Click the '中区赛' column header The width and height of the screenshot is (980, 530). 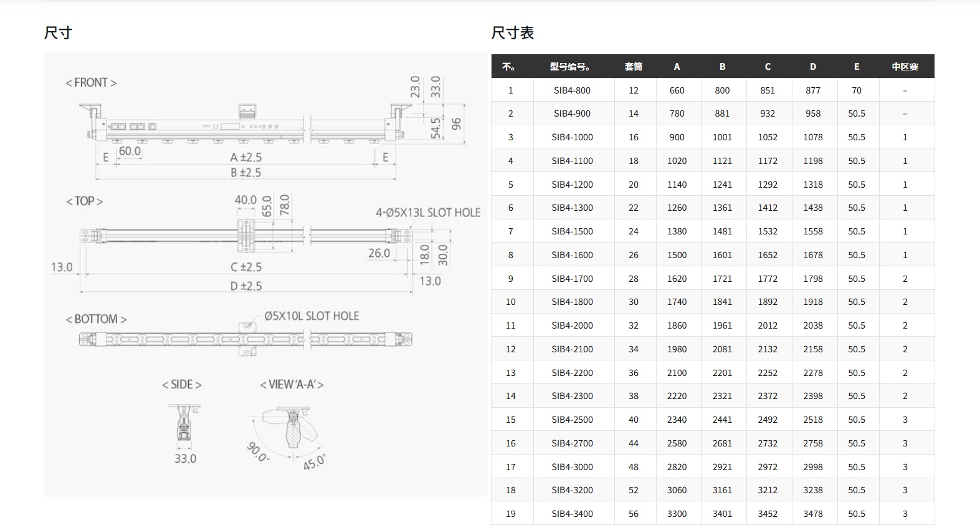pyautogui.click(x=905, y=67)
